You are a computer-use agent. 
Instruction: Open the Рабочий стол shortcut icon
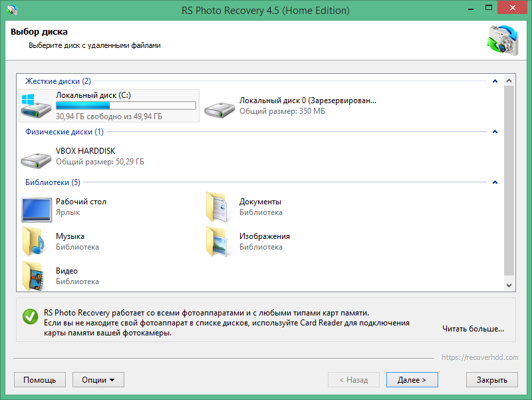pos(36,209)
